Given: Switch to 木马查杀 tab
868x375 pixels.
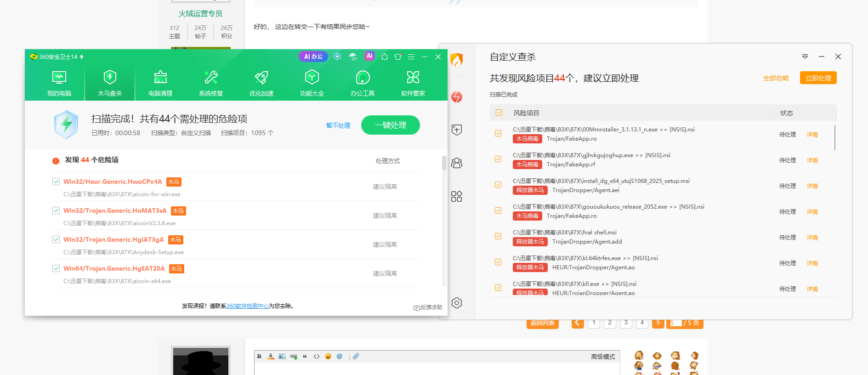Looking at the screenshot, I should [110, 83].
